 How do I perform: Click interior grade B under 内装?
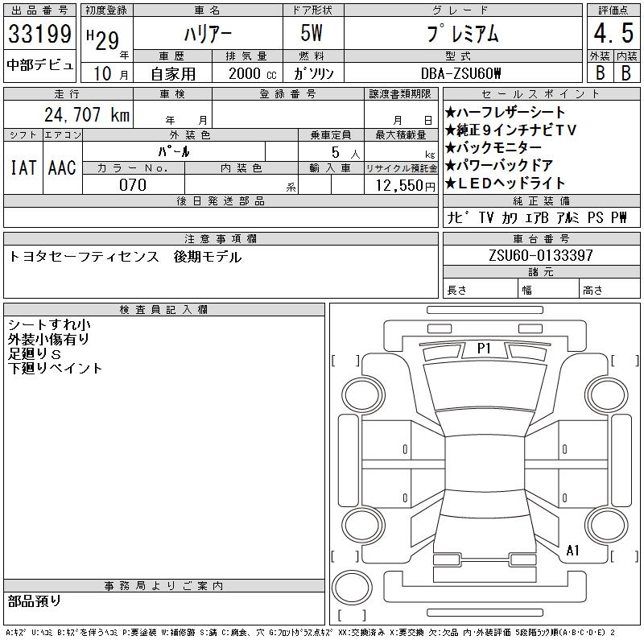click(x=626, y=72)
